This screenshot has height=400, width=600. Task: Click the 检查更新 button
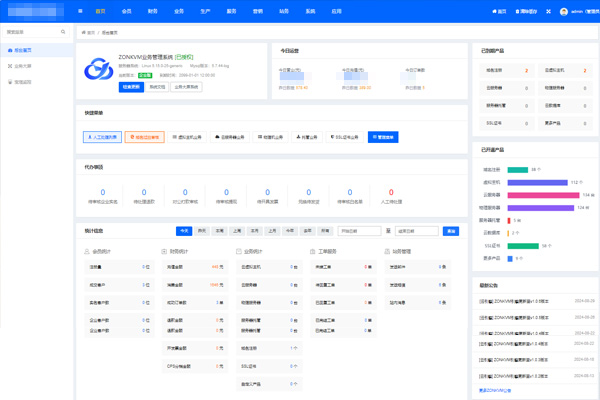(130, 87)
